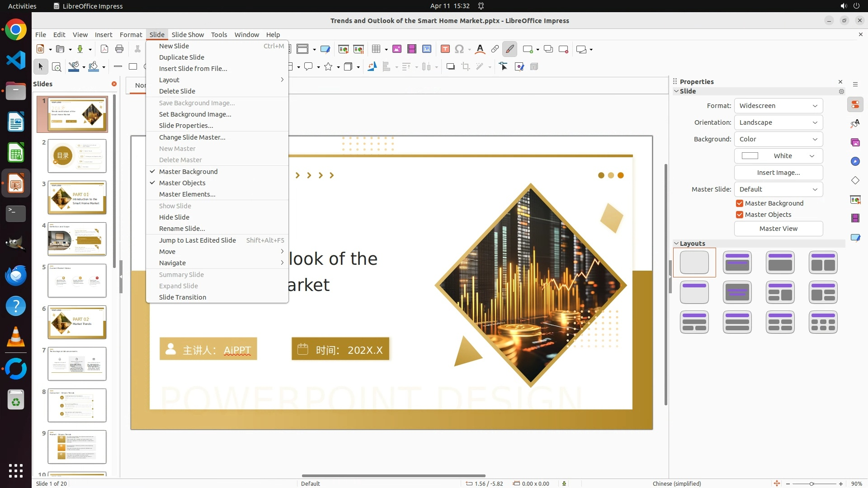The height and width of the screenshot is (488, 868).
Task: Open the Orientation Landscape dropdown
Action: (778, 122)
